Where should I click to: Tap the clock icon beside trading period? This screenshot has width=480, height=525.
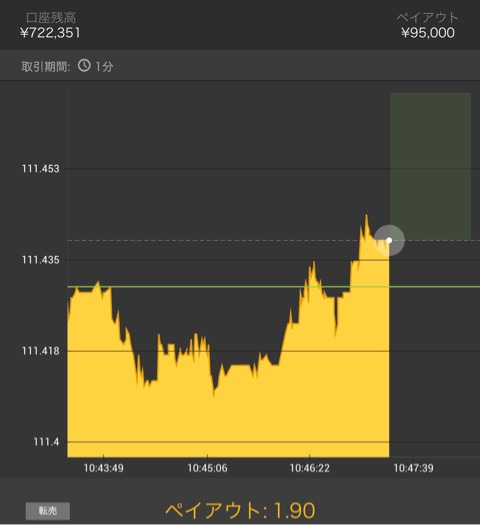tap(84, 66)
